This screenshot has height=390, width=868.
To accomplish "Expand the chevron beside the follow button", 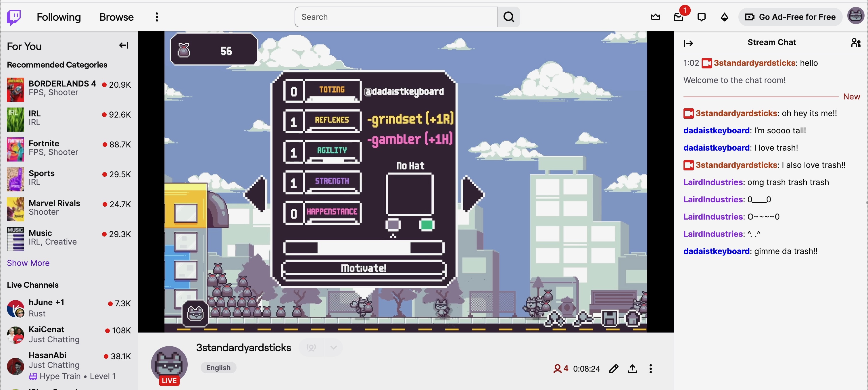I will click(x=333, y=347).
